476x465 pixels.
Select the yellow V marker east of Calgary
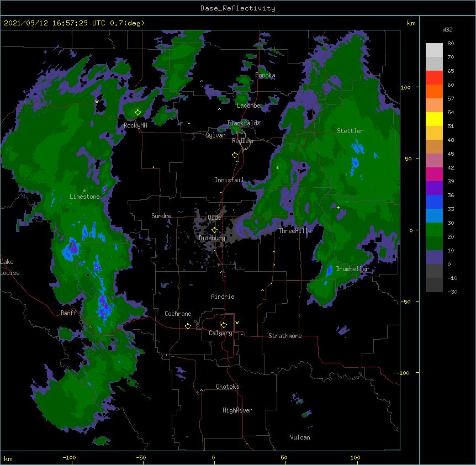(x=237, y=323)
